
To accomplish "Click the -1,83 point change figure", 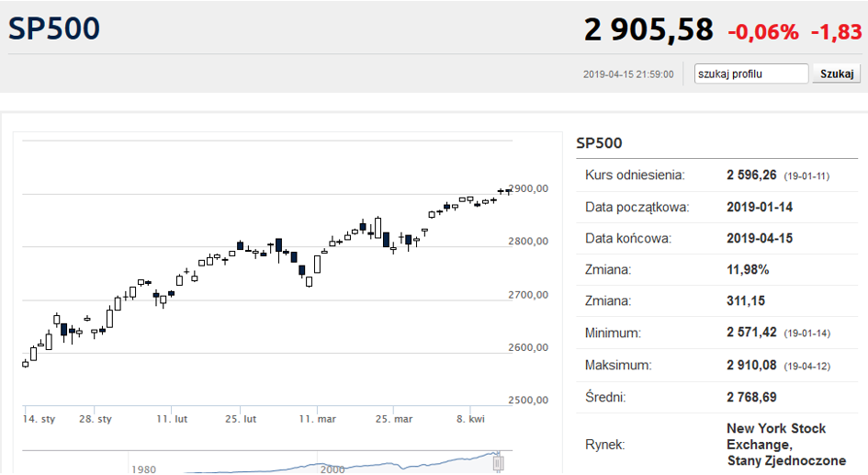I will click(x=836, y=32).
